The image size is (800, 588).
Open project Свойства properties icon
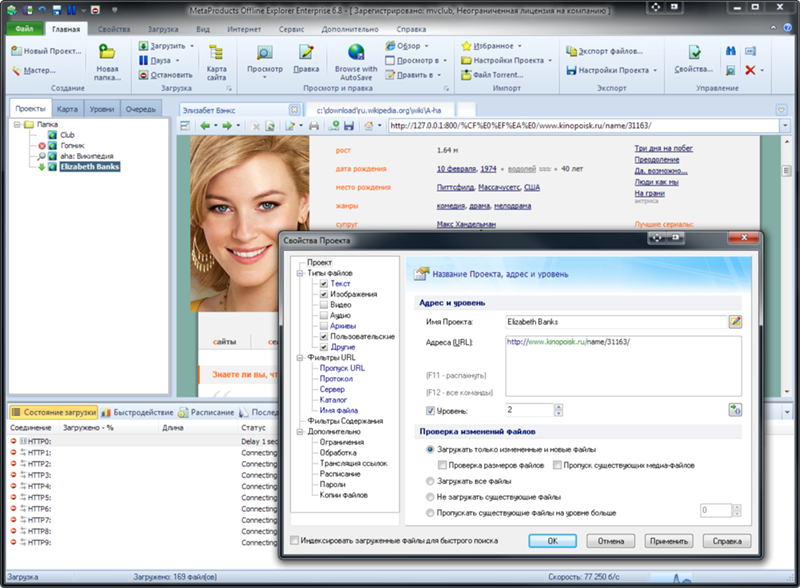point(694,52)
